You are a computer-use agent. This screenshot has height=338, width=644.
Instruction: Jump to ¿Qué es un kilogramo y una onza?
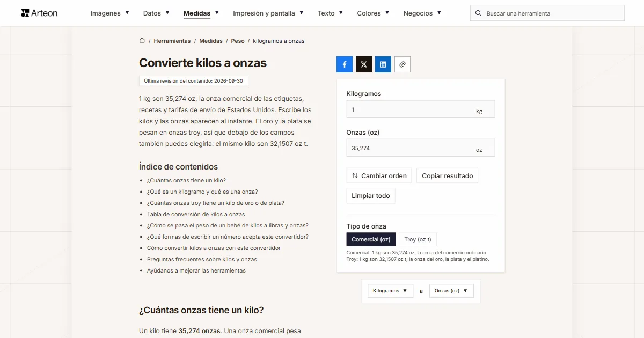[x=202, y=192]
